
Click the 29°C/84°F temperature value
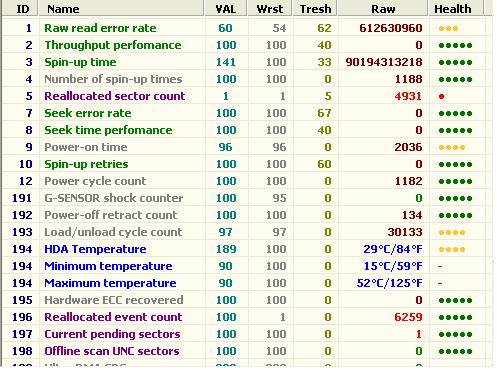[x=393, y=249]
